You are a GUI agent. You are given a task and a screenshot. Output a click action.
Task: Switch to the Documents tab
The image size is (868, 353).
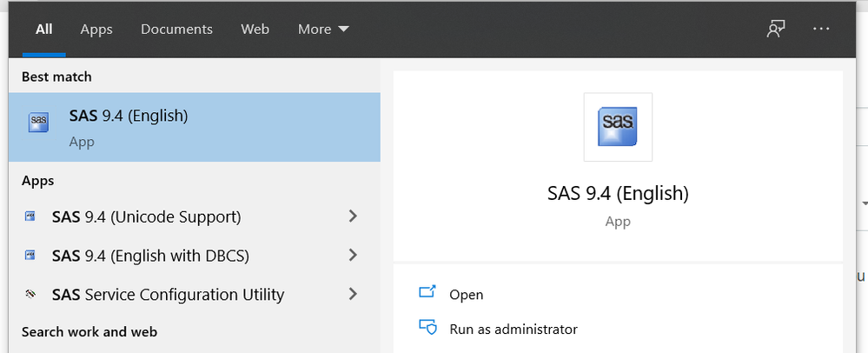[x=176, y=29]
